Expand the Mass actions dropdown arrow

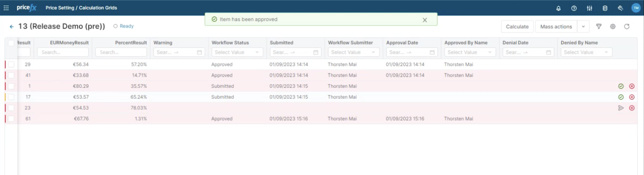(x=583, y=27)
